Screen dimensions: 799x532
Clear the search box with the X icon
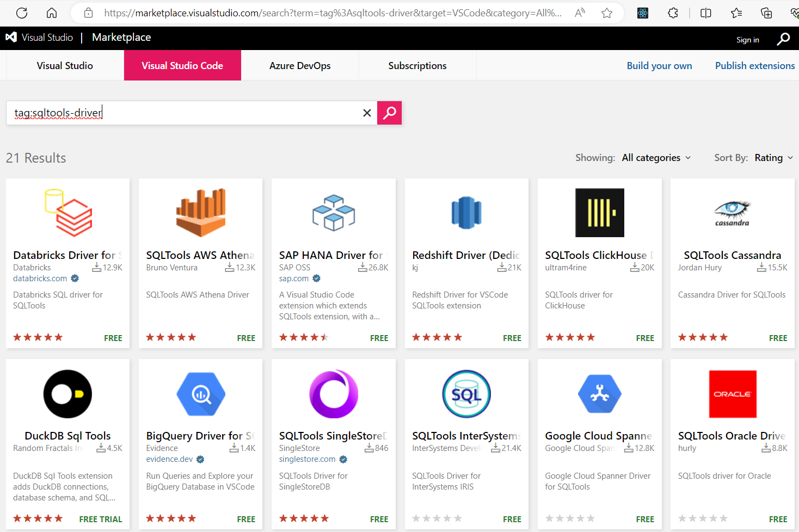tap(367, 113)
